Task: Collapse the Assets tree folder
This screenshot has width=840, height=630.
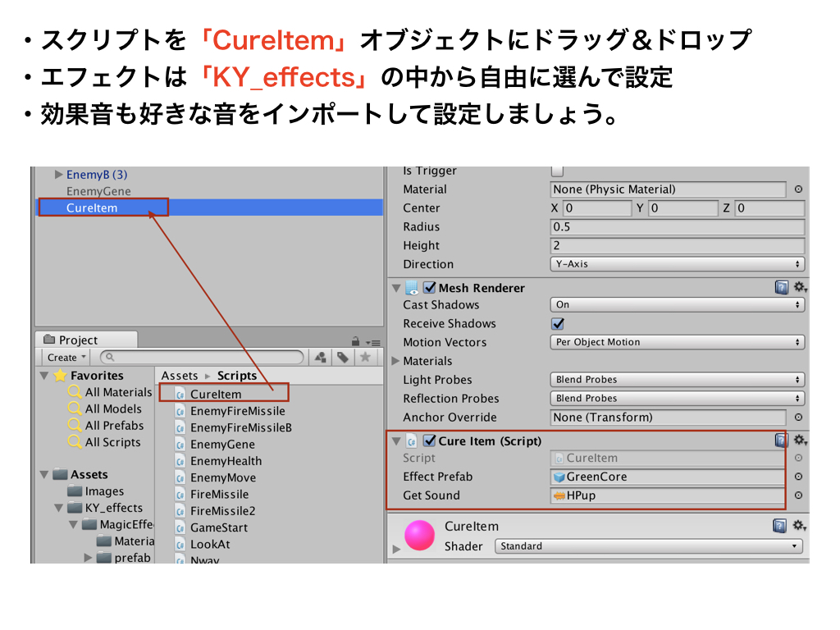Action: [x=44, y=475]
